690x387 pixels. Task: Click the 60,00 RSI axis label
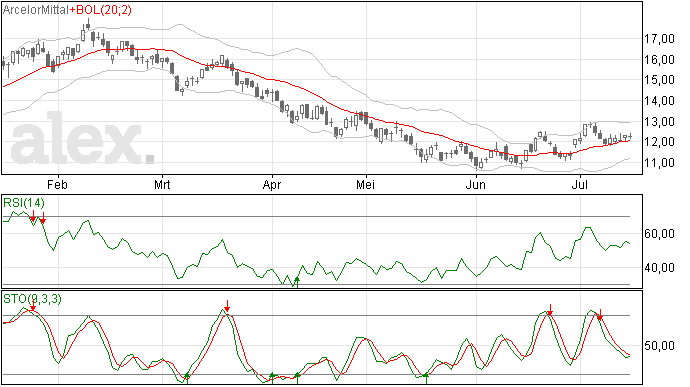coord(659,234)
